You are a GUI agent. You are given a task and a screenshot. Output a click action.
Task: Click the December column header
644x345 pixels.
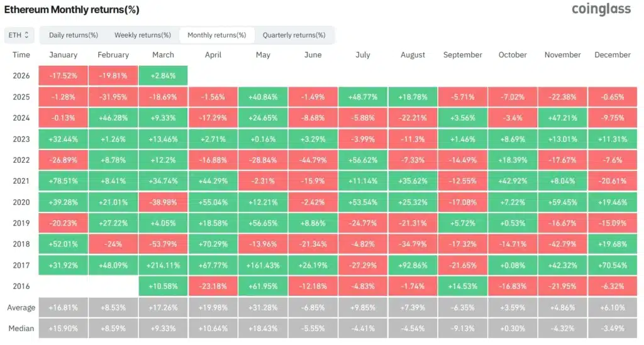(x=613, y=55)
